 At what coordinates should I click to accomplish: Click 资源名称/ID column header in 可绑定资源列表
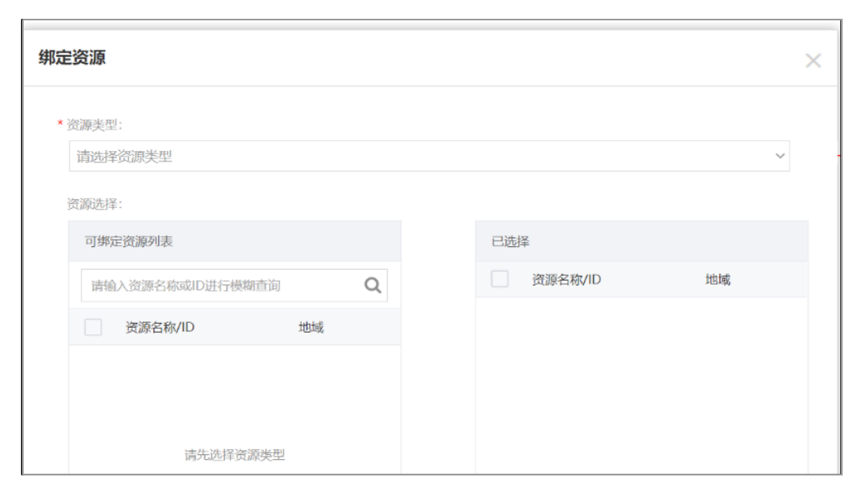pos(160,327)
